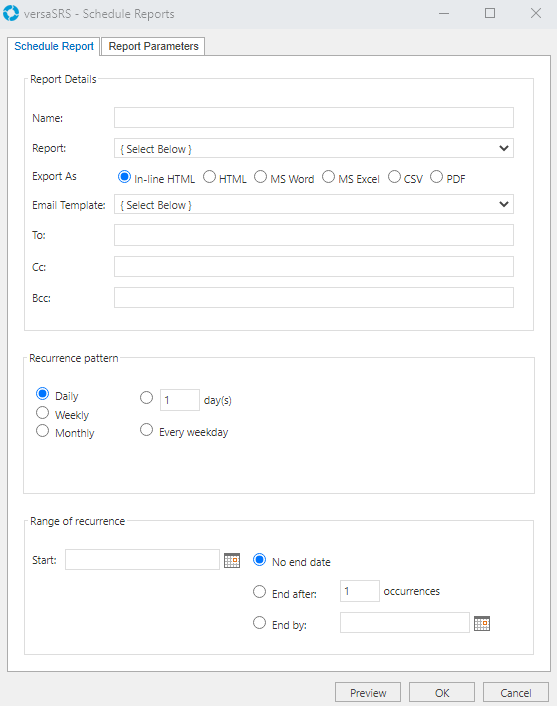The height and width of the screenshot is (706, 557).
Task: Open the Report Parameters tab
Action: (153, 46)
